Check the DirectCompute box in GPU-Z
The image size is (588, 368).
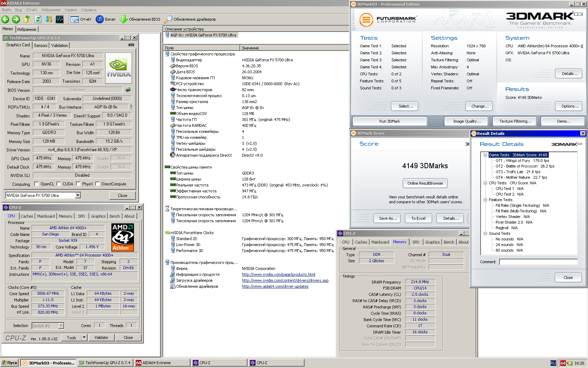97,184
